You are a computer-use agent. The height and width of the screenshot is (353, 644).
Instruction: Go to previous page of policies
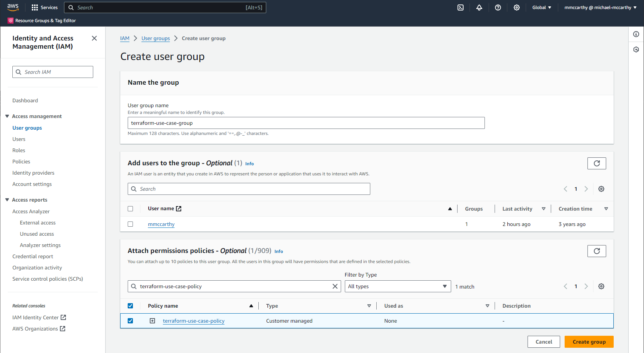tap(565, 286)
